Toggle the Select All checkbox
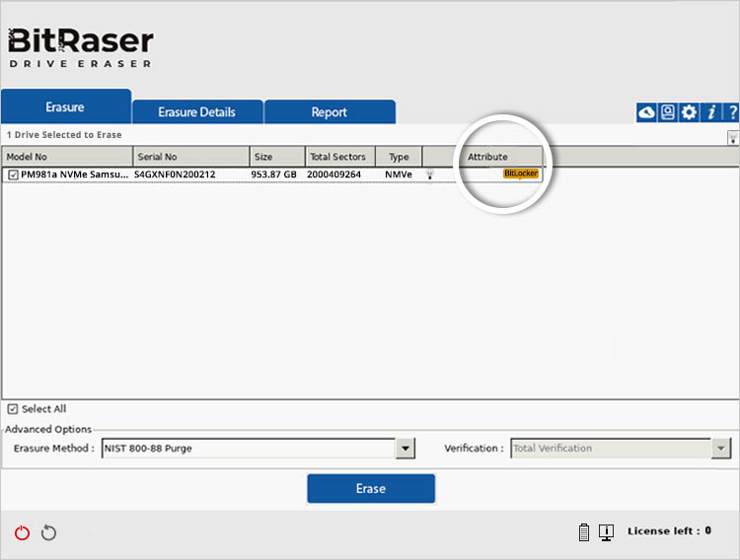 13,409
